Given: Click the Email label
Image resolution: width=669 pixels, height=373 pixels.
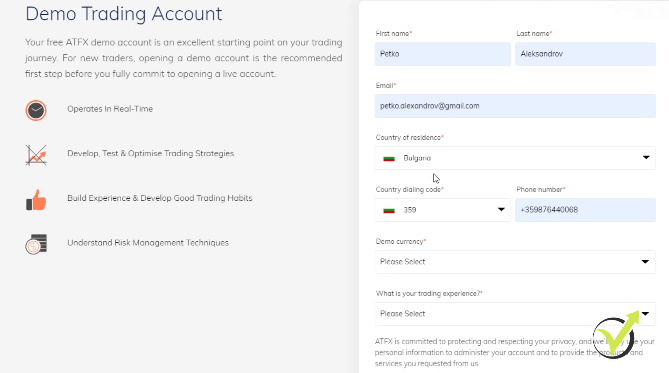Looking at the screenshot, I should 386,85.
